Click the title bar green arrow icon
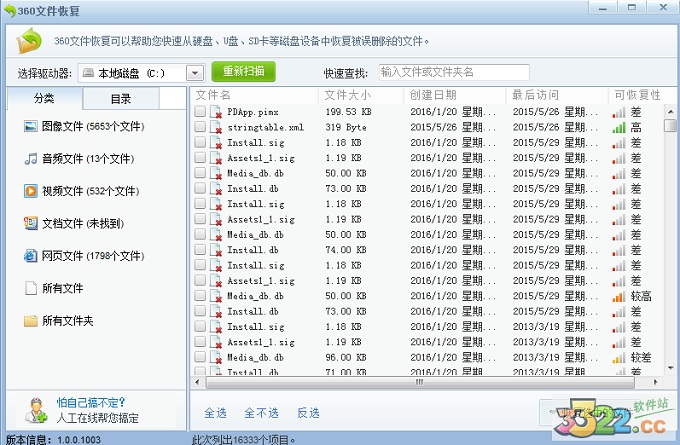Screen dimensions: 680x445 point(10,10)
